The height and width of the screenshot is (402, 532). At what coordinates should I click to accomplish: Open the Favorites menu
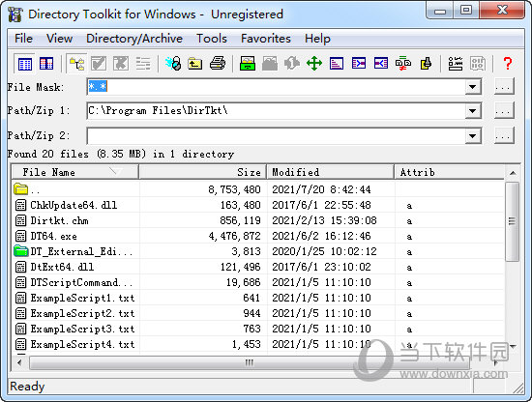[x=266, y=39]
